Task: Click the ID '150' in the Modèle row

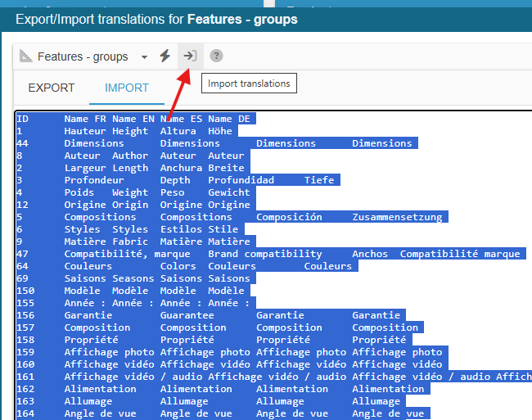Action: 25,291
